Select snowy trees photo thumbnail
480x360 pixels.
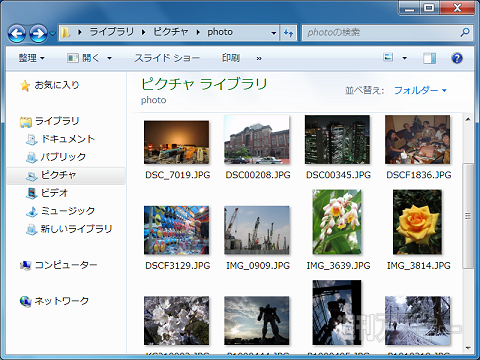(x=418, y=321)
